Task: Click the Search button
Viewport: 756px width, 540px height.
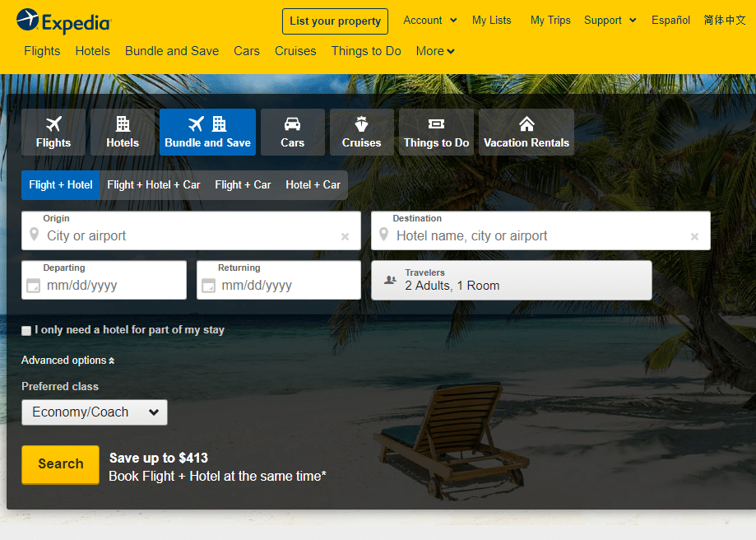Action: coord(61,464)
